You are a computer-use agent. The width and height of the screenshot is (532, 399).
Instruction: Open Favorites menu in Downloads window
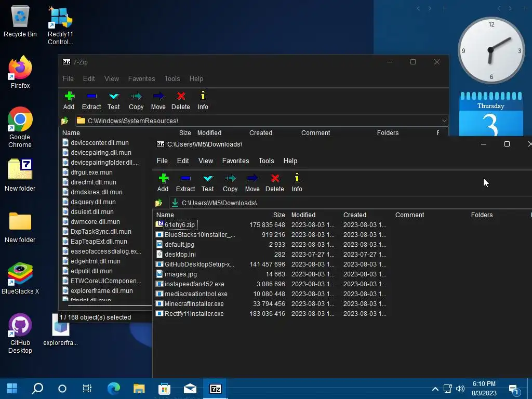click(x=235, y=161)
